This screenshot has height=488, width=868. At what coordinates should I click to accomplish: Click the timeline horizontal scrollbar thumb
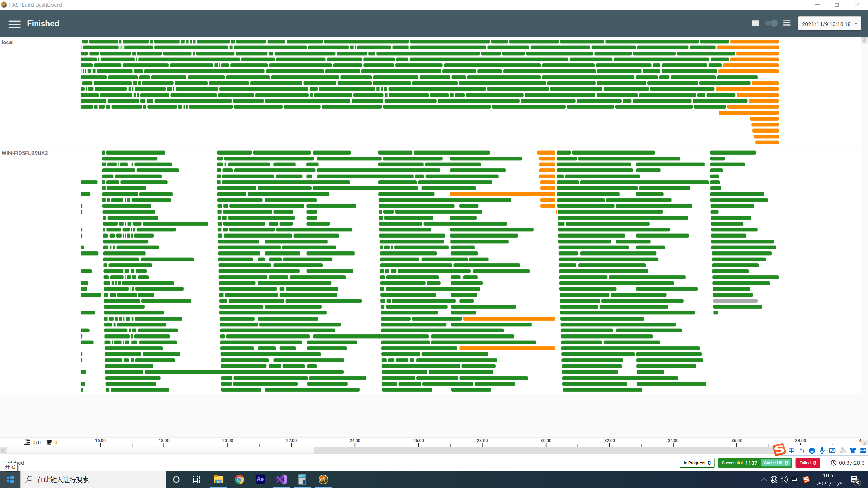pyautogui.click(x=542, y=451)
